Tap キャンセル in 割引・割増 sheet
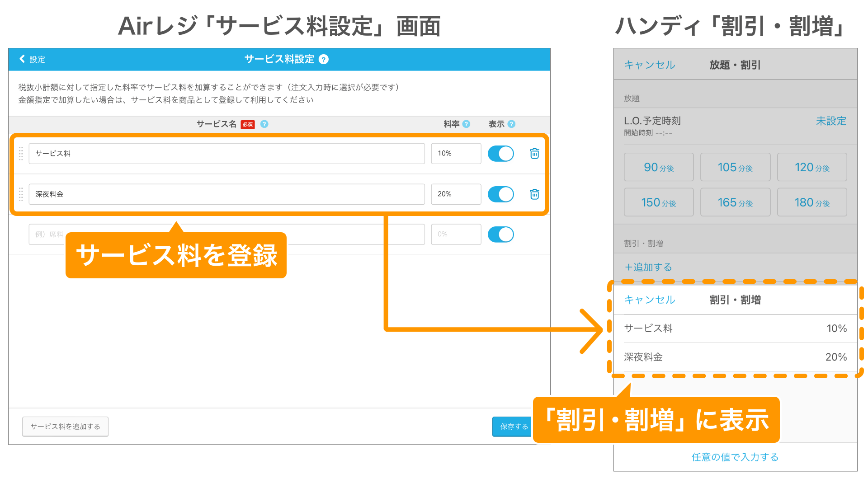Screen dimensions: 868x488 (x=650, y=300)
